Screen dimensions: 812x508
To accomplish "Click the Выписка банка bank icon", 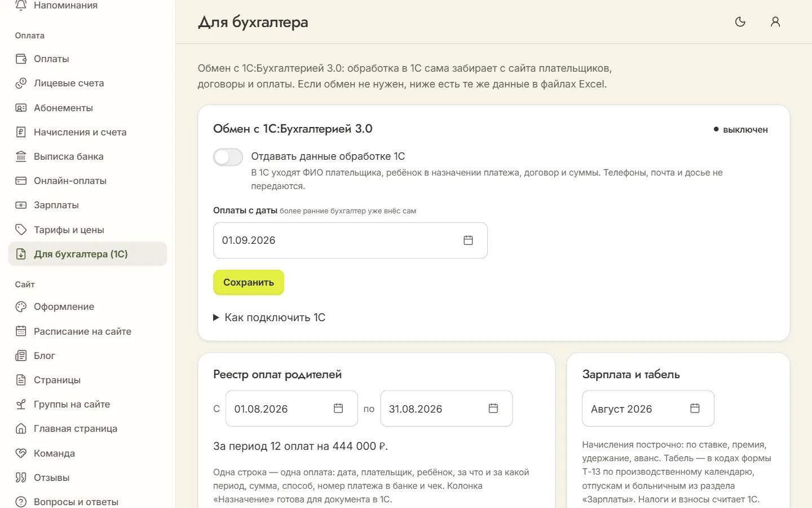I will 21,156.
